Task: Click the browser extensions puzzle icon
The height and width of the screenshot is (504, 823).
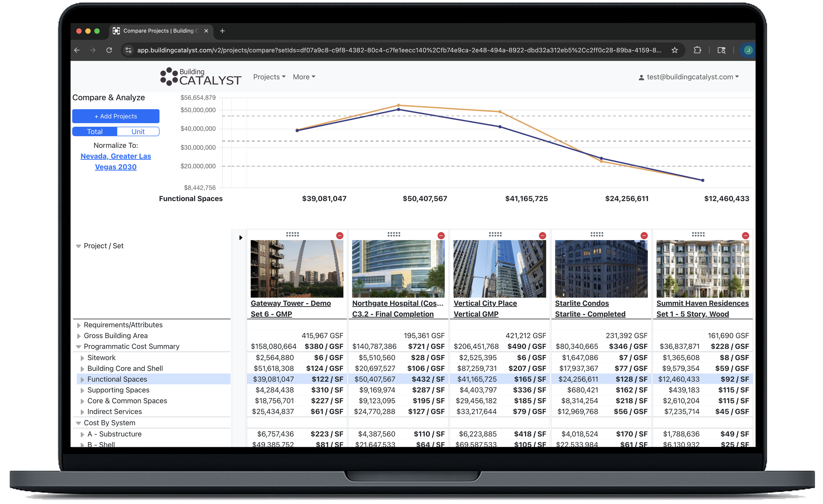Action: (x=697, y=50)
